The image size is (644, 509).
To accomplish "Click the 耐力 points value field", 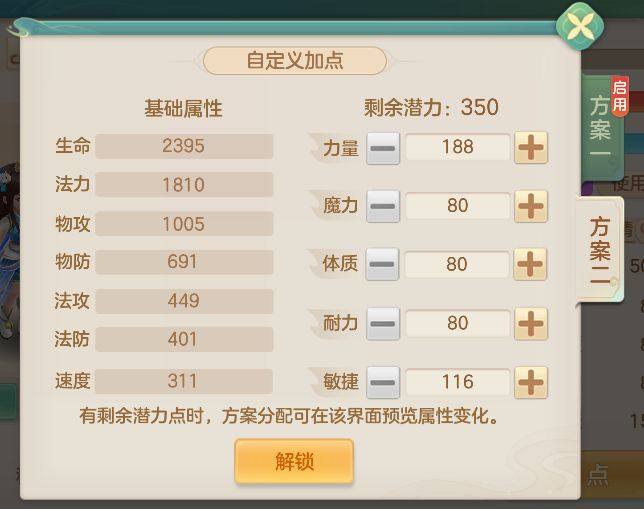I will tap(457, 324).
